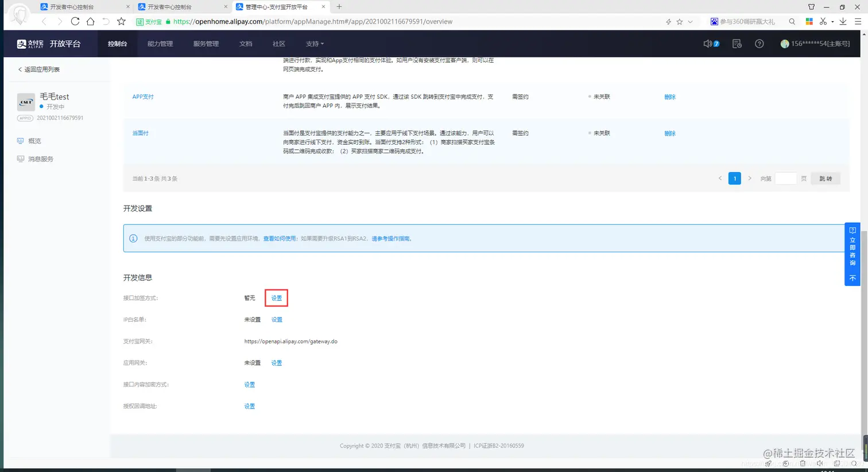
Task: Open the 当面付 capability link
Action: (x=140, y=133)
